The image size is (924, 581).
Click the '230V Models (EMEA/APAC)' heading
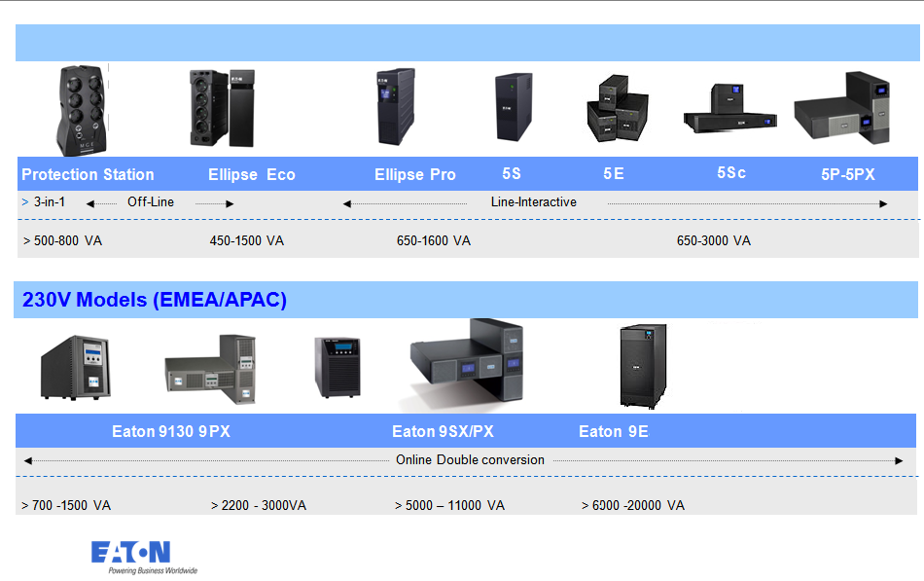tap(155, 300)
